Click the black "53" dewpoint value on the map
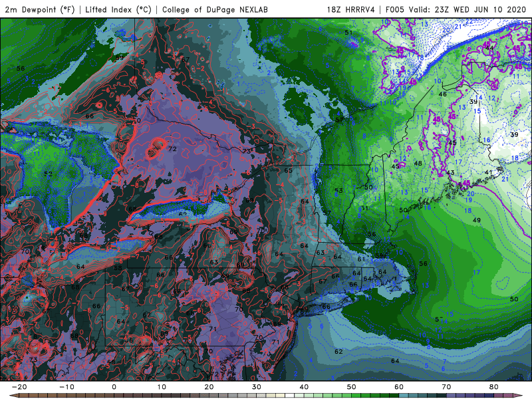This screenshot has height=399, width=532. point(338,191)
